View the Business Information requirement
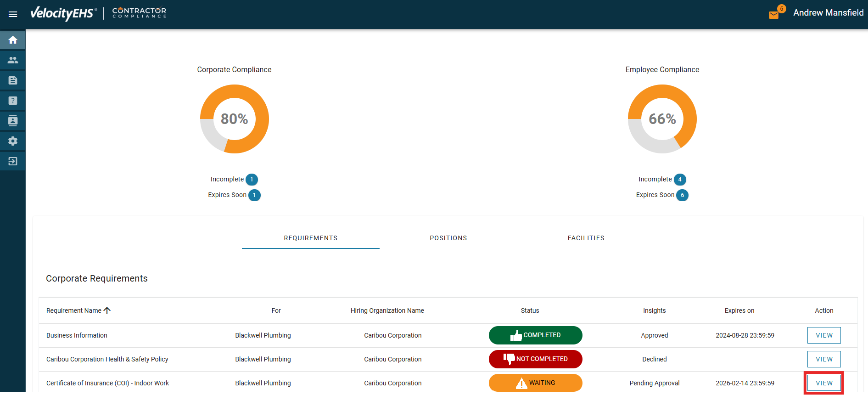The width and height of the screenshot is (868, 395). (x=823, y=335)
